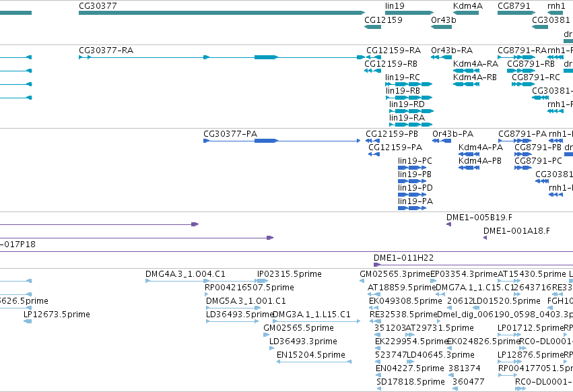Click the CG30377 gene label

point(98,6)
